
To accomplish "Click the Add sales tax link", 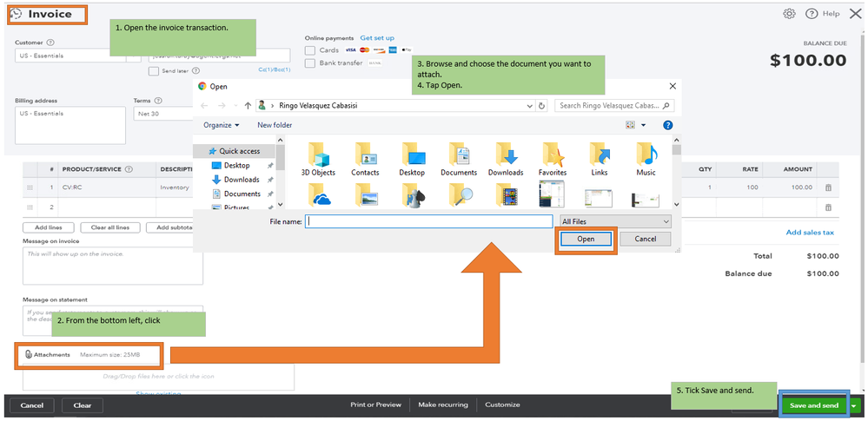I will (x=810, y=233).
